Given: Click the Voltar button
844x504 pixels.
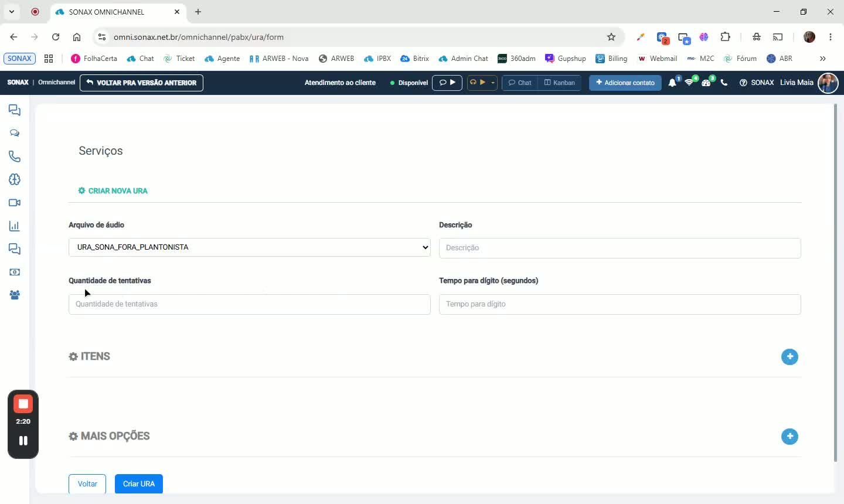Looking at the screenshot, I should [x=87, y=483].
